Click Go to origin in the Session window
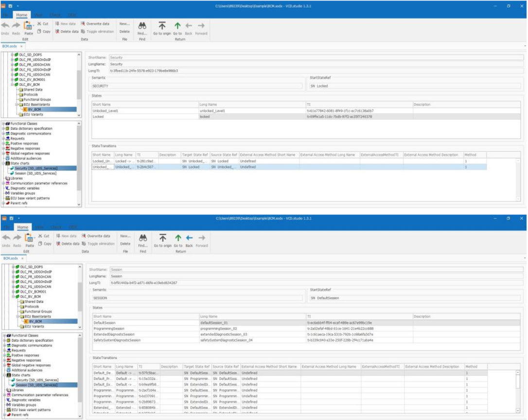This screenshot has height=420, width=528. point(163,241)
